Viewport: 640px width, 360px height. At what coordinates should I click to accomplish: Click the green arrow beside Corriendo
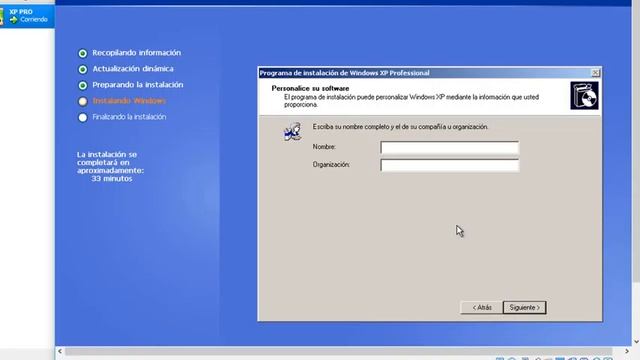(13, 20)
